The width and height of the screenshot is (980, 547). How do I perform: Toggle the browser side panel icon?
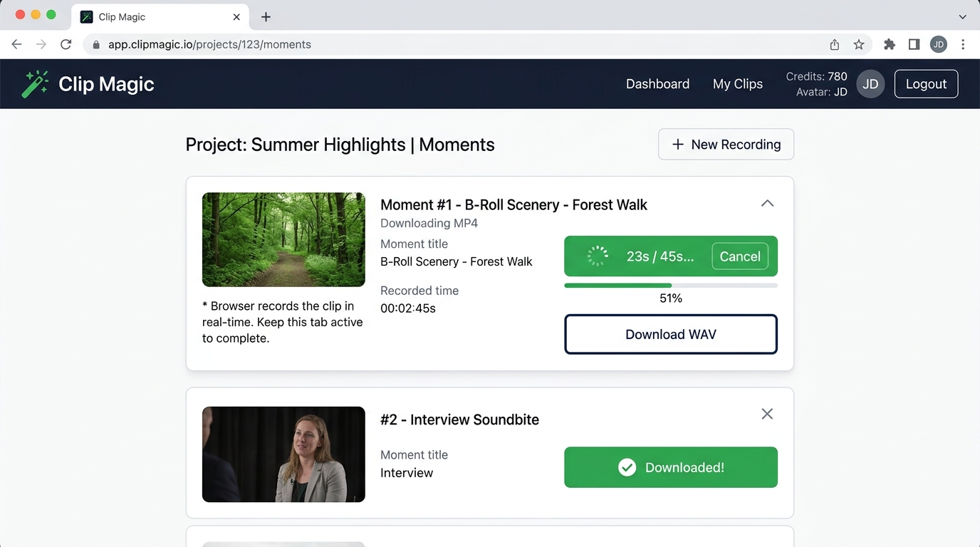(914, 44)
